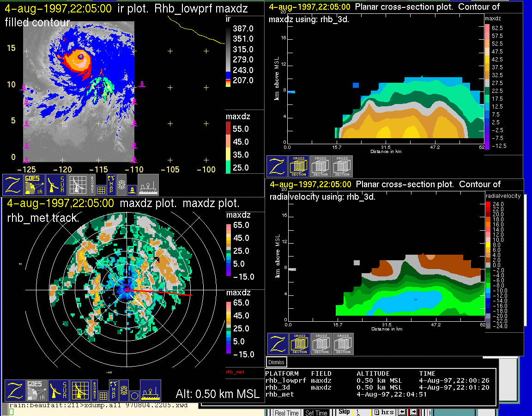Click the 24.0 swatch in the radialvelocity legend
The width and height of the screenshot is (532, 416).
click(x=488, y=204)
